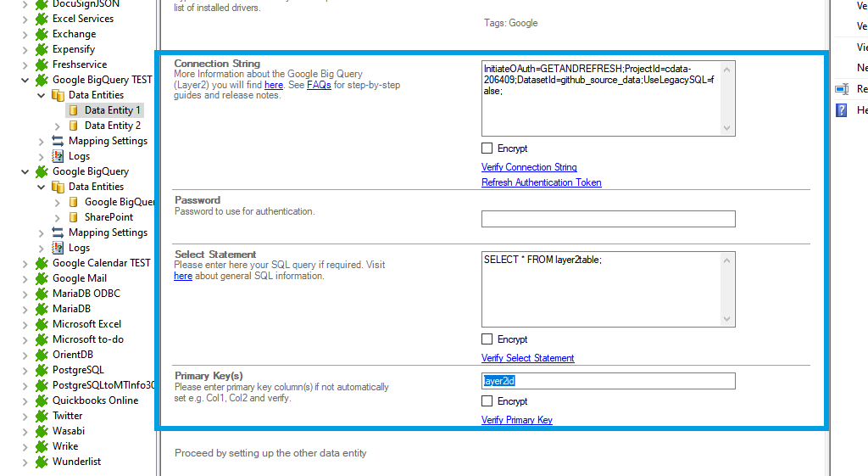Enable Encrypt for the Select Statement
868x476 pixels.
pyautogui.click(x=487, y=339)
